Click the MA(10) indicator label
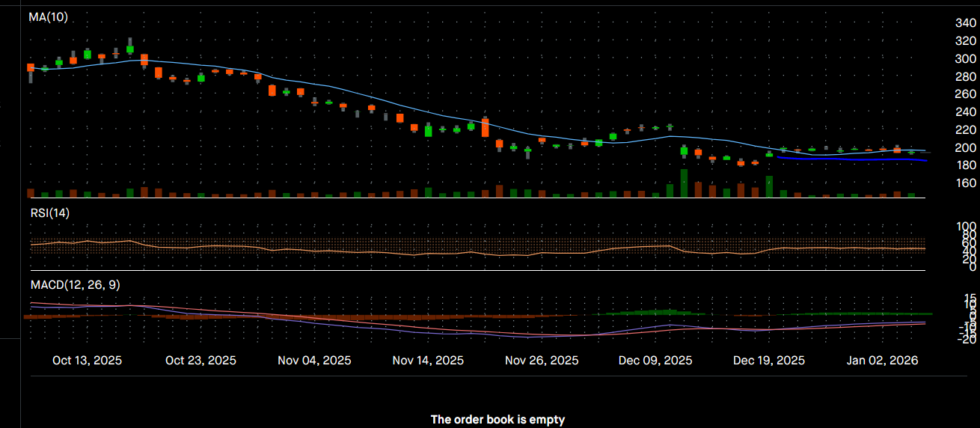Image resolution: width=980 pixels, height=428 pixels. (49, 17)
